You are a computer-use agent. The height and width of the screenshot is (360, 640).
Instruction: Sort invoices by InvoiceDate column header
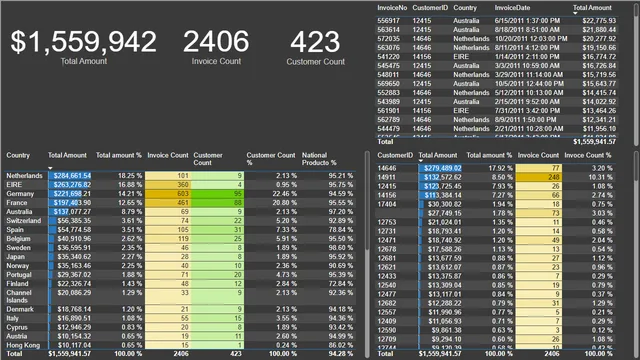click(x=512, y=8)
